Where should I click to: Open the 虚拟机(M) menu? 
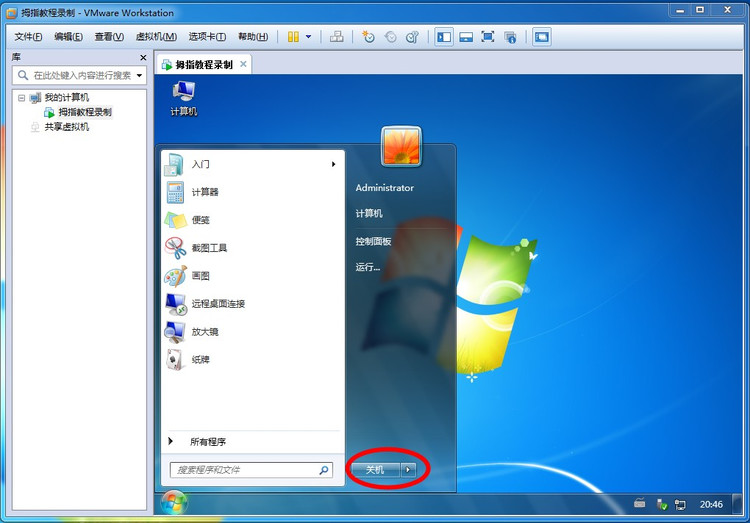(156, 37)
